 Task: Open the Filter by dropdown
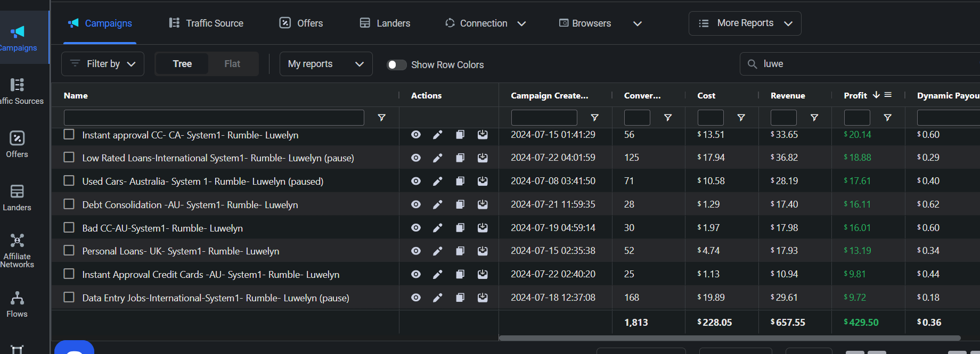(103, 64)
